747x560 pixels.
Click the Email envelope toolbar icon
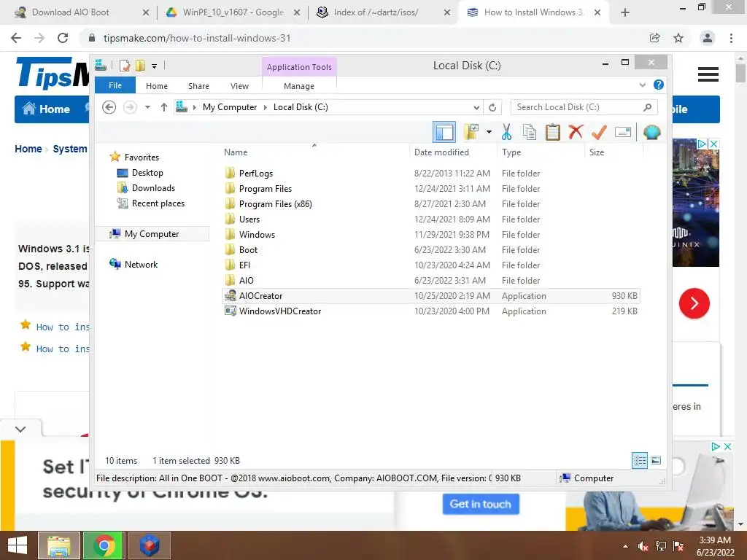pyautogui.click(x=623, y=132)
